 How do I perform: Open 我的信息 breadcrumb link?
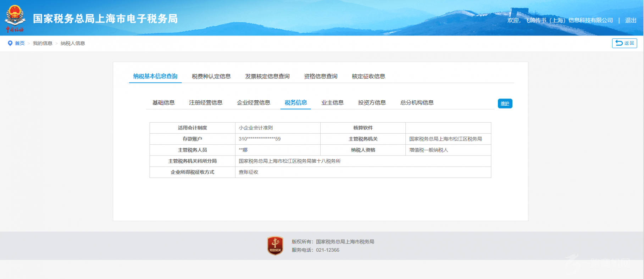point(43,43)
